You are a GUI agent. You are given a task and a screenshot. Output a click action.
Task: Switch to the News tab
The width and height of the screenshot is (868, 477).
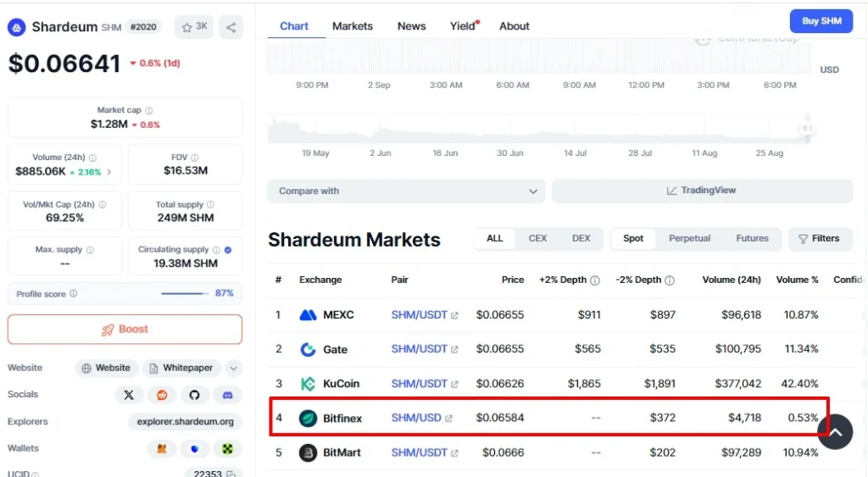(412, 26)
